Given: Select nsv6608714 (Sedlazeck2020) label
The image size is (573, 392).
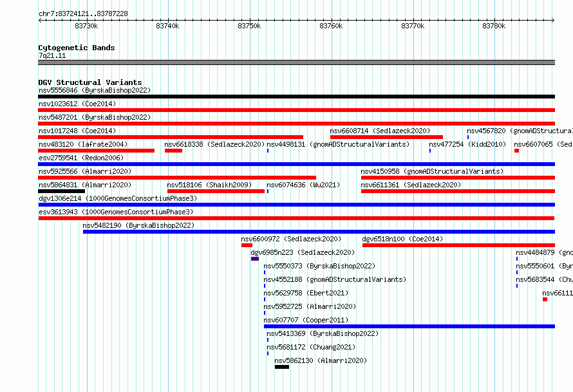Looking at the screenshot, I should coord(380,131).
